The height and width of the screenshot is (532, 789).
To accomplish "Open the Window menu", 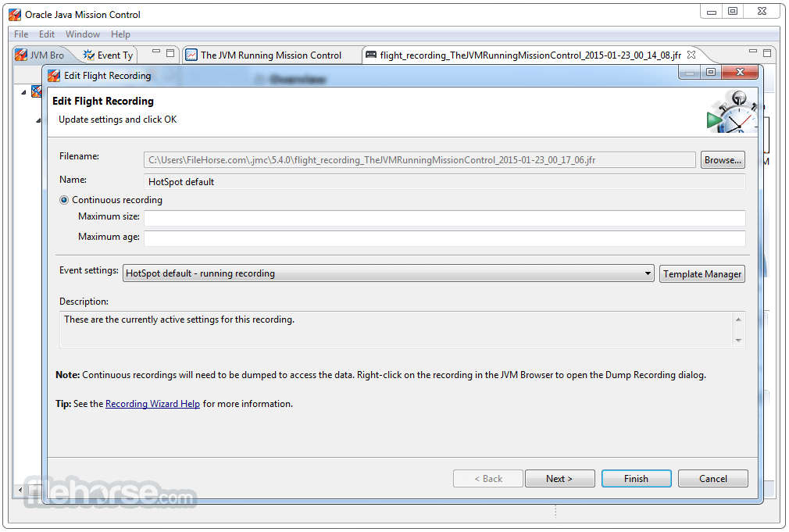I will pyautogui.click(x=83, y=34).
